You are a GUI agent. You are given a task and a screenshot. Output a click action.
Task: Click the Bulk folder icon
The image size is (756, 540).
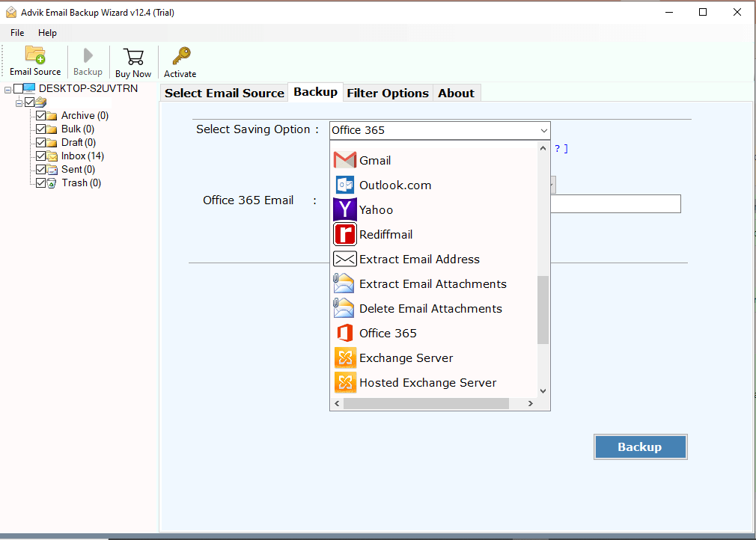tap(52, 129)
